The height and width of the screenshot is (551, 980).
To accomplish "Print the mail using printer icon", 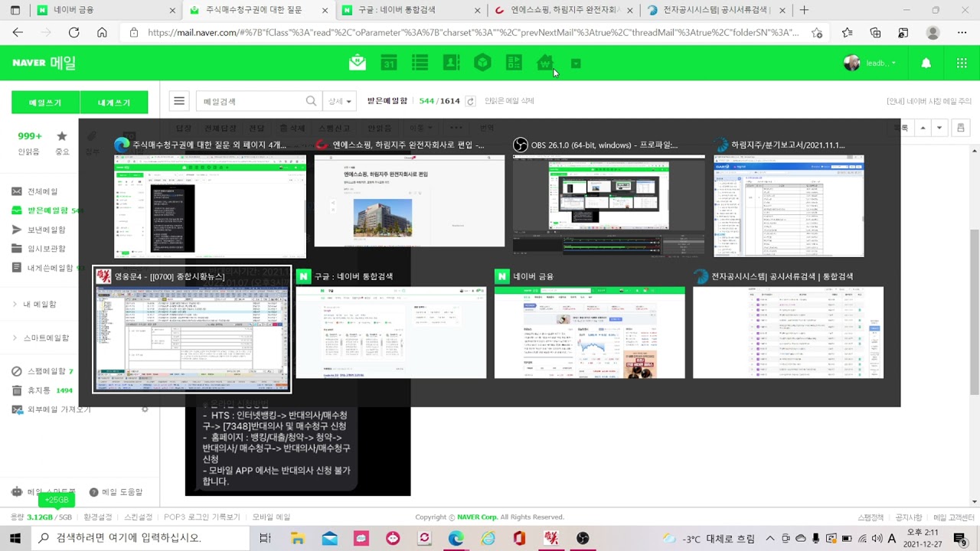I will (x=962, y=128).
